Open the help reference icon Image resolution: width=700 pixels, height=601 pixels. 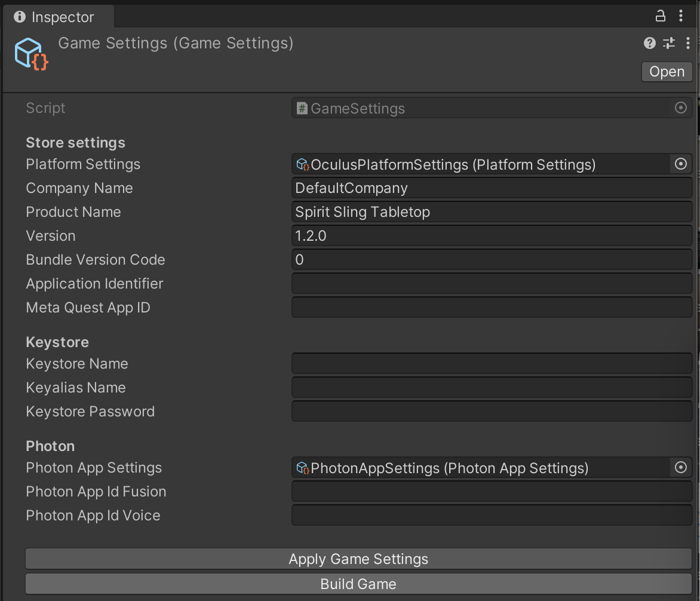(650, 43)
